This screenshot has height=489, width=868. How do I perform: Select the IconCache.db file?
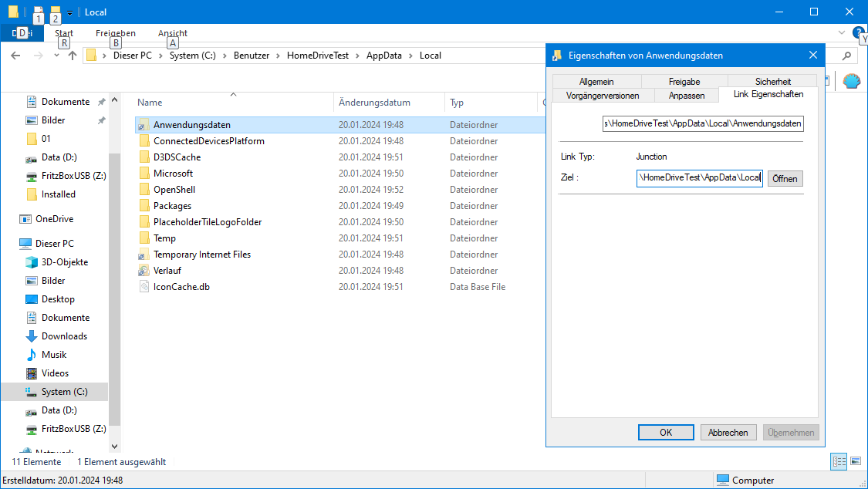(181, 287)
